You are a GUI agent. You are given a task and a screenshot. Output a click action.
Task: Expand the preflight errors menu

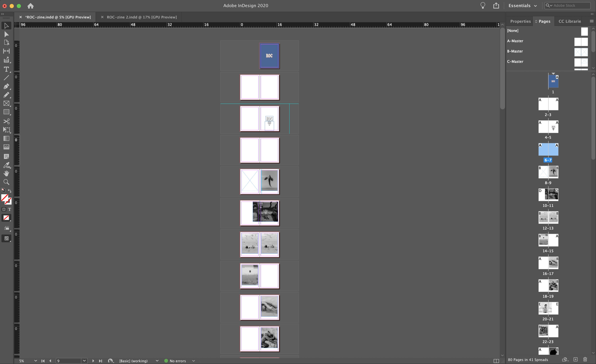(x=194, y=361)
